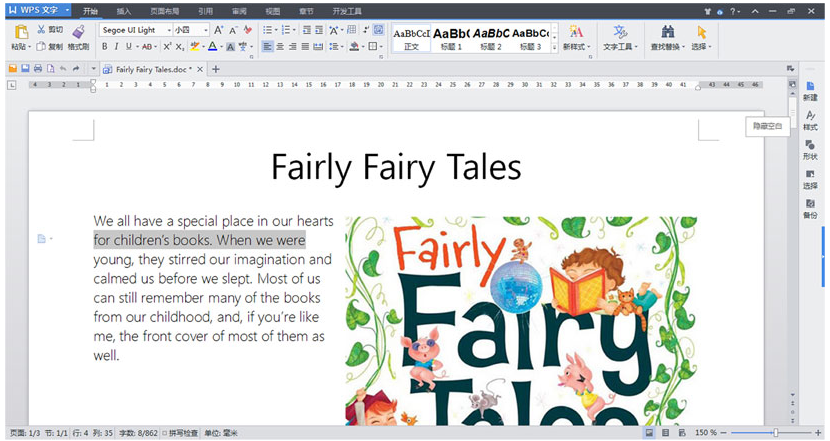Viewport: 830px width, 441px height.
Task: Click the cloud icon in title bar
Action: tap(720, 12)
